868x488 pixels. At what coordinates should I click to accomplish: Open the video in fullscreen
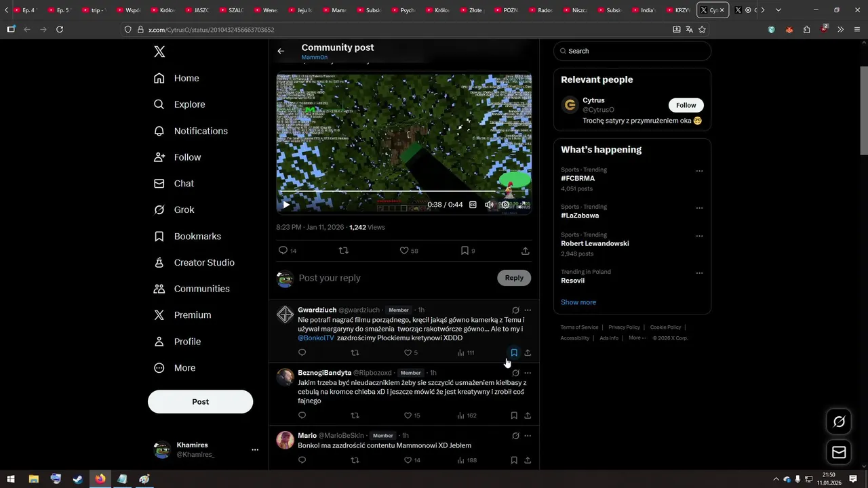click(x=522, y=205)
